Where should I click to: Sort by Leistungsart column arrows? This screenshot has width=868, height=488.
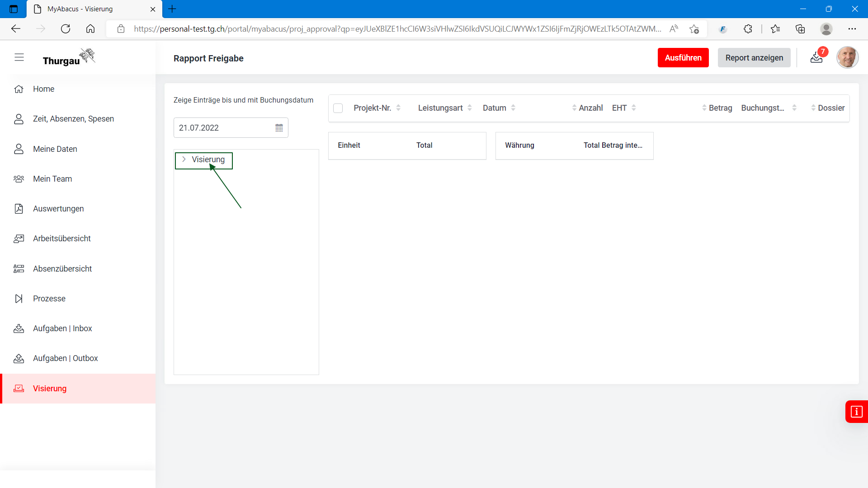coord(470,108)
